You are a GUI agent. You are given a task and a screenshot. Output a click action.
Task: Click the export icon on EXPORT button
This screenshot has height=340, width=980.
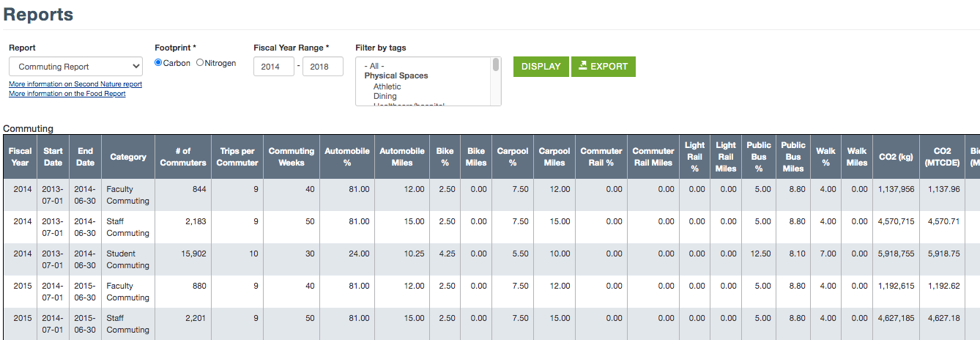tap(582, 66)
